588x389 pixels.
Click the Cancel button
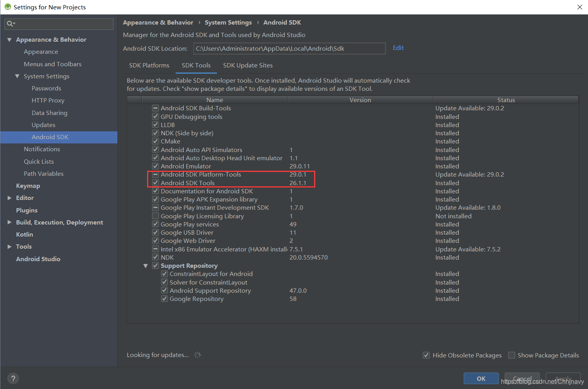pos(522,378)
